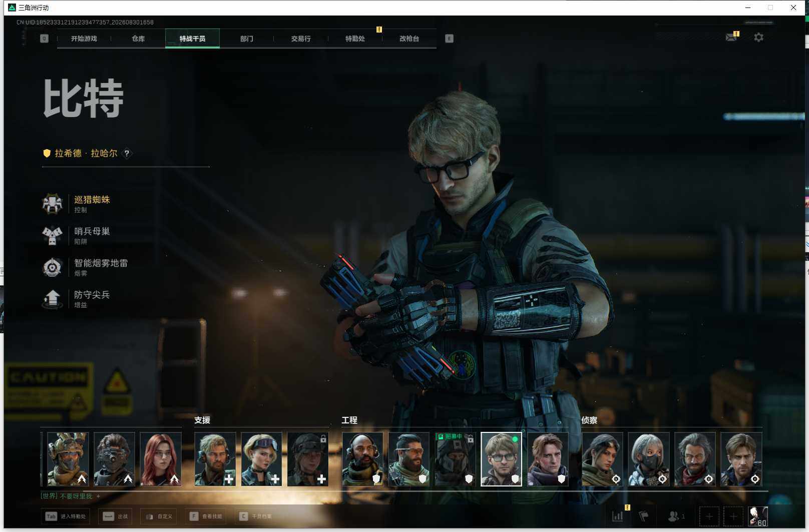Add teammate in second empty squad slot
This screenshot has width=809, height=532.
click(x=733, y=516)
